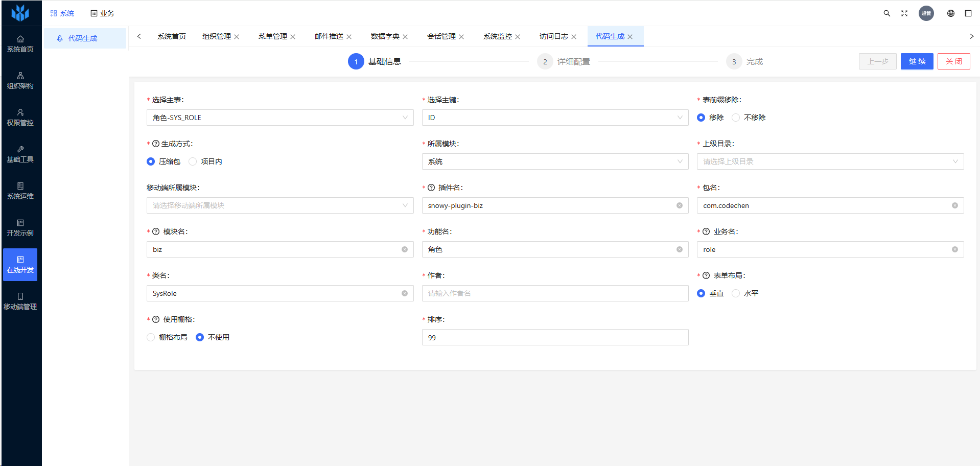Click the layout settings icon at top right
This screenshot has width=980, height=466.
pos(968,13)
